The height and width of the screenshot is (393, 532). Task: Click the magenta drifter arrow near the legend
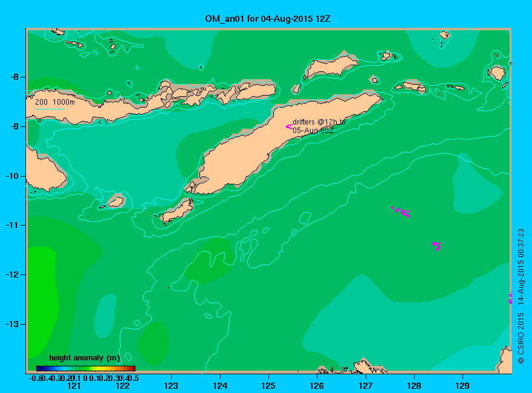pyautogui.click(x=289, y=126)
